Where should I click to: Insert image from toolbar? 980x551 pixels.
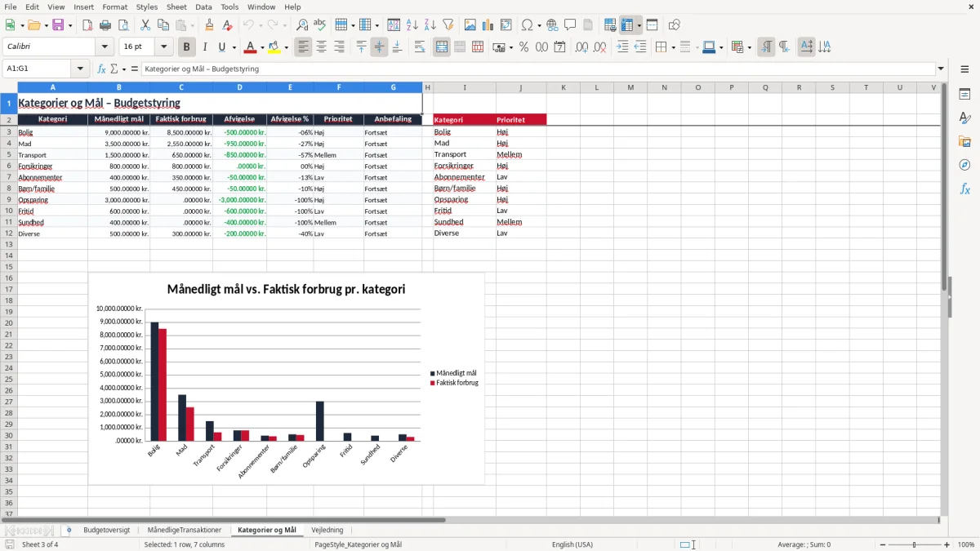pos(471,25)
